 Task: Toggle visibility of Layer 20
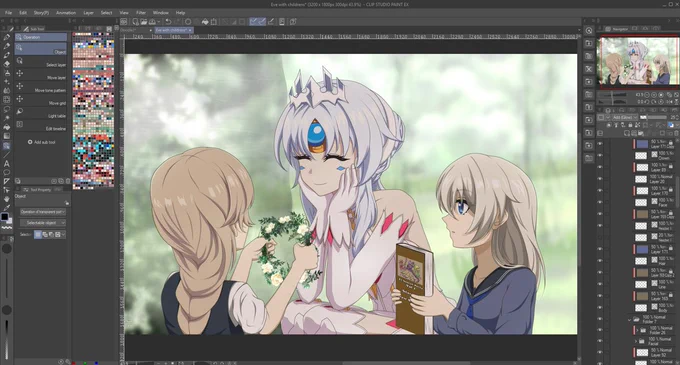(x=600, y=179)
